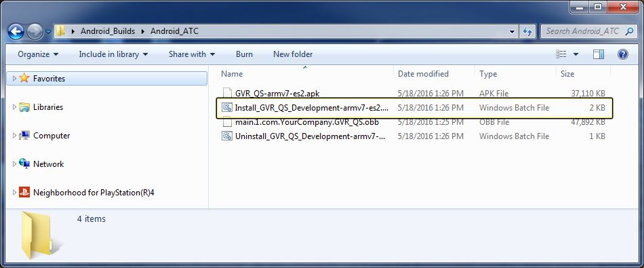Expand the Network tree node
Screen dimensions: 644x268
tap(14, 164)
